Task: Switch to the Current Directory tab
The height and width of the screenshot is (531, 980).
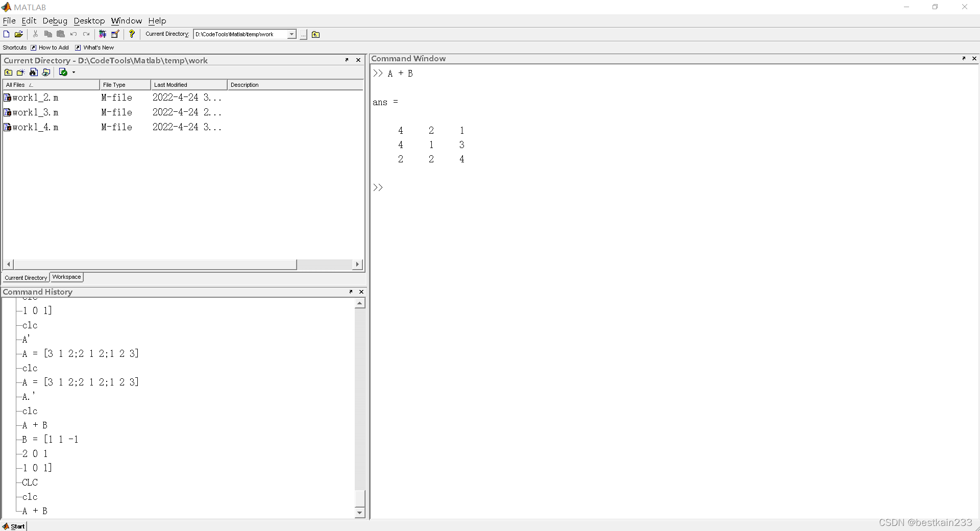Action: click(x=26, y=278)
